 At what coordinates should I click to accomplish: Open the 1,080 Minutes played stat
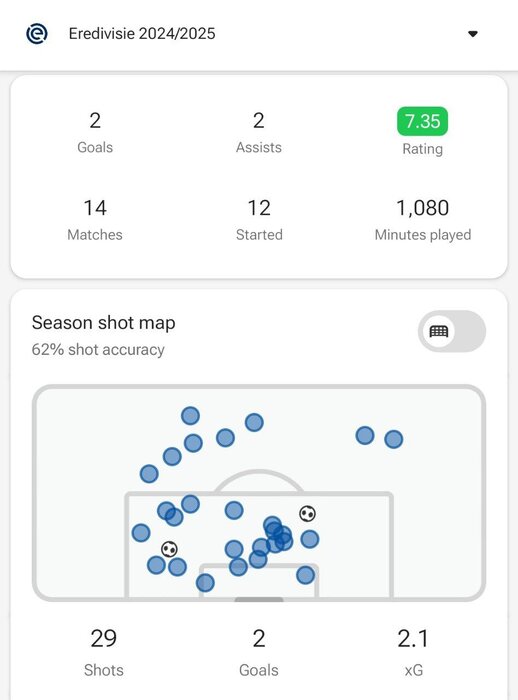422,220
